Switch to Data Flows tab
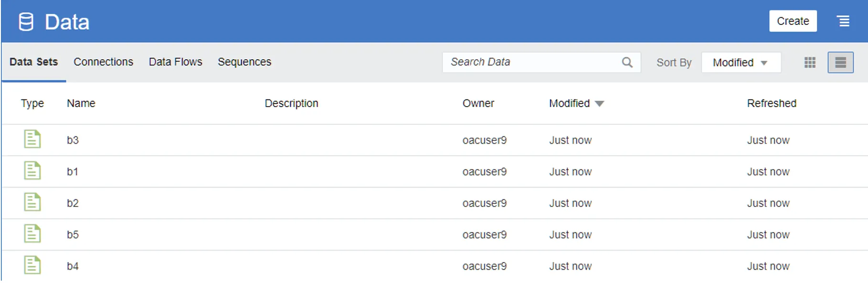 tap(175, 62)
